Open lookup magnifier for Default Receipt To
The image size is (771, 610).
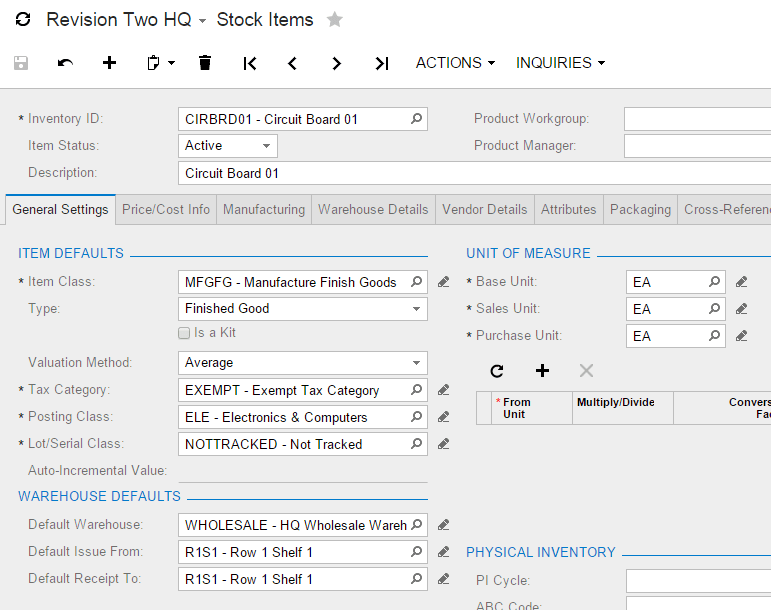coord(416,579)
